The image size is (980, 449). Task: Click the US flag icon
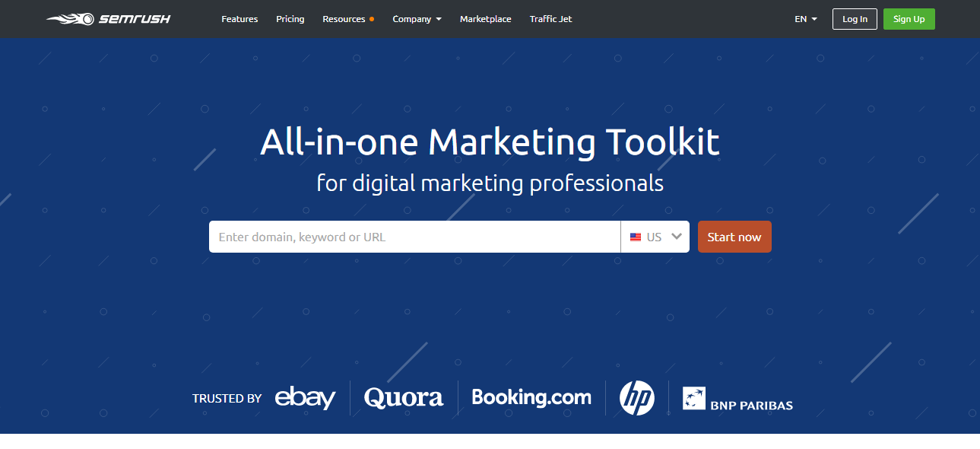coord(636,237)
